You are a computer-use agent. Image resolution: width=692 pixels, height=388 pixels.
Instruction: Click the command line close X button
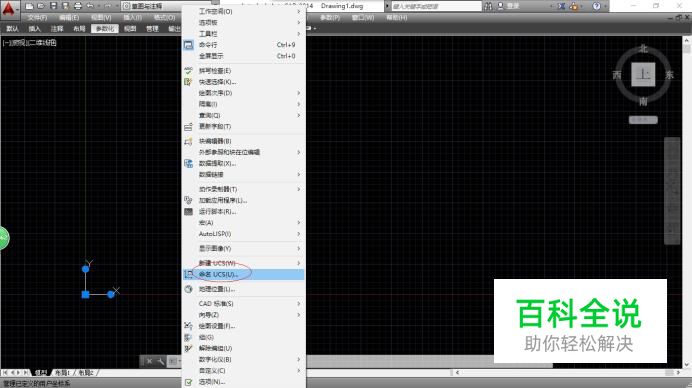[149, 361]
